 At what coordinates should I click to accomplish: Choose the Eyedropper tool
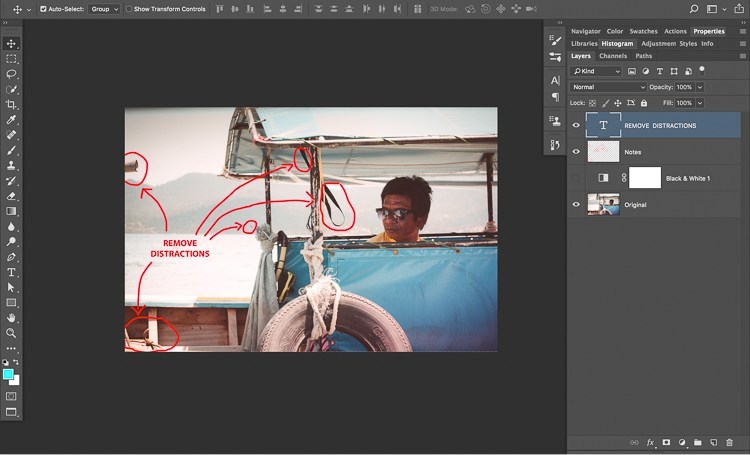point(11,120)
